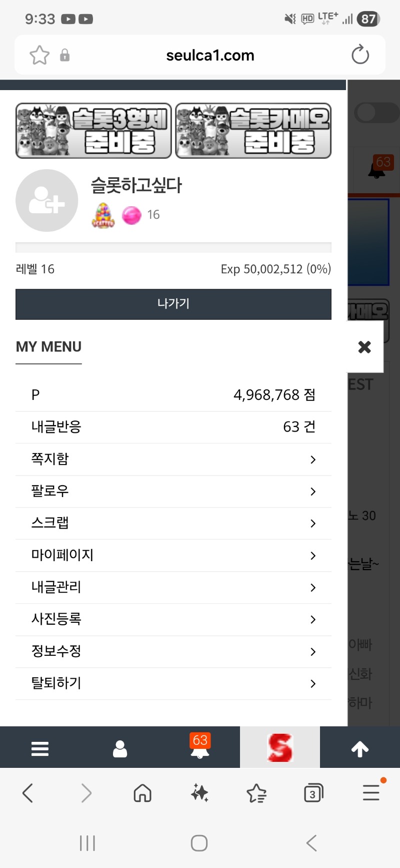Select the 정보수정 menu item

[56, 651]
